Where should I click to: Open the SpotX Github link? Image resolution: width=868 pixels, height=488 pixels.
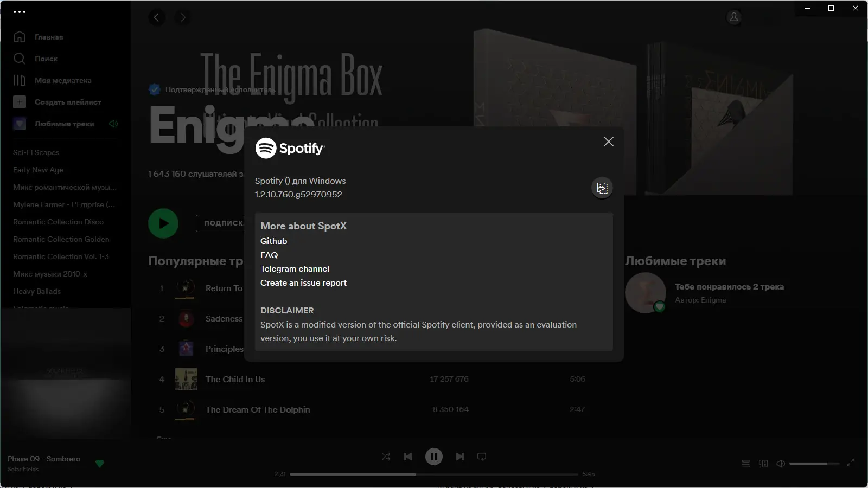(x=273, y=241)
